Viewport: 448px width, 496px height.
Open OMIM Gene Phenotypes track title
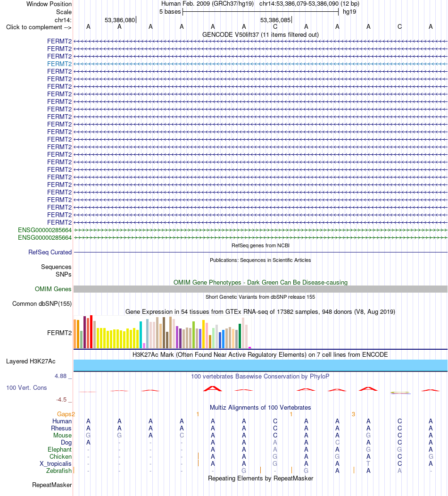click(x=260, y=282)
